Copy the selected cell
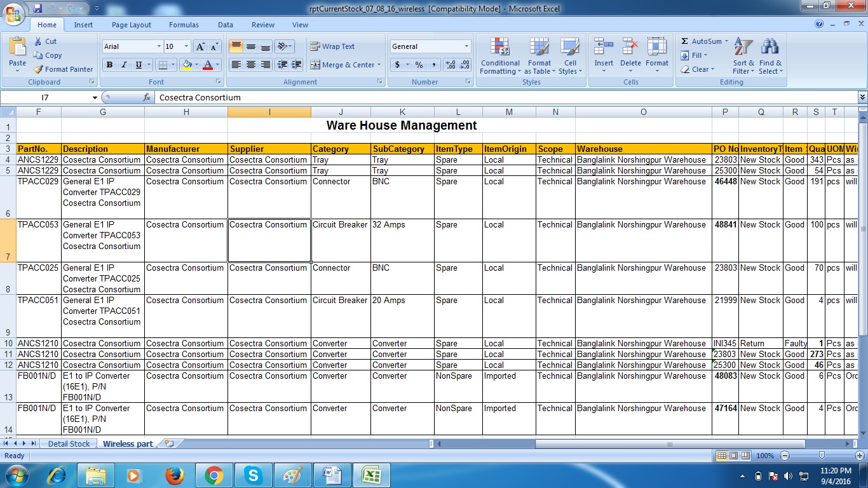868x488 pixels. click(x=48, y=55)
